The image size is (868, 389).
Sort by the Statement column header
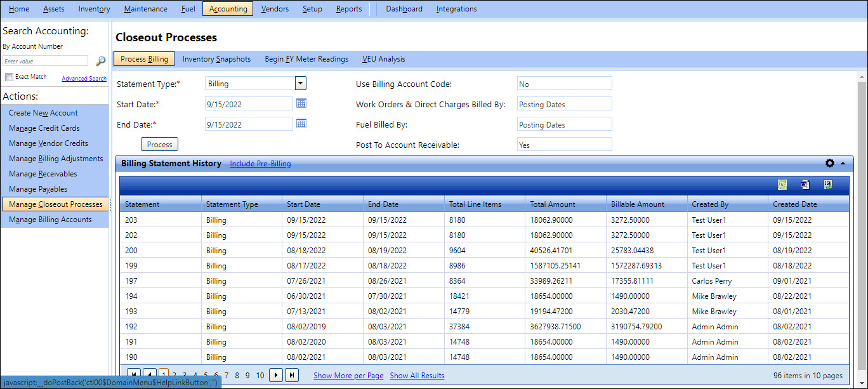pyautogui.click(x=160, y=204)
